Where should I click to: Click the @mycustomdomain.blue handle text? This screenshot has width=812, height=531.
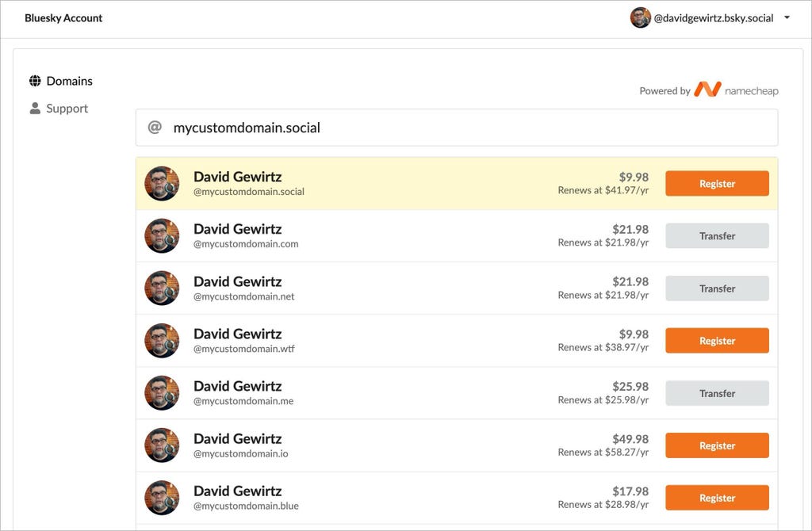[x=246, y=506]
